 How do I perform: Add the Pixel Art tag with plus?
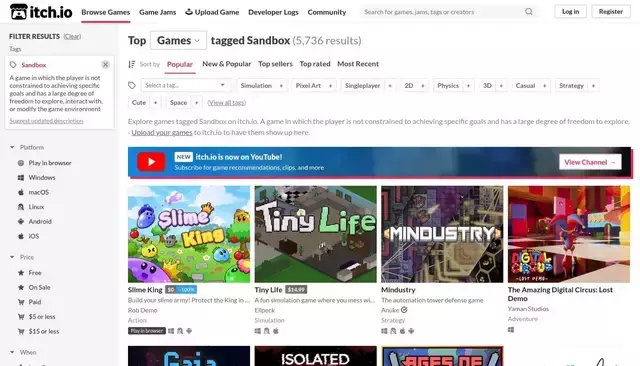click(330, 86)
